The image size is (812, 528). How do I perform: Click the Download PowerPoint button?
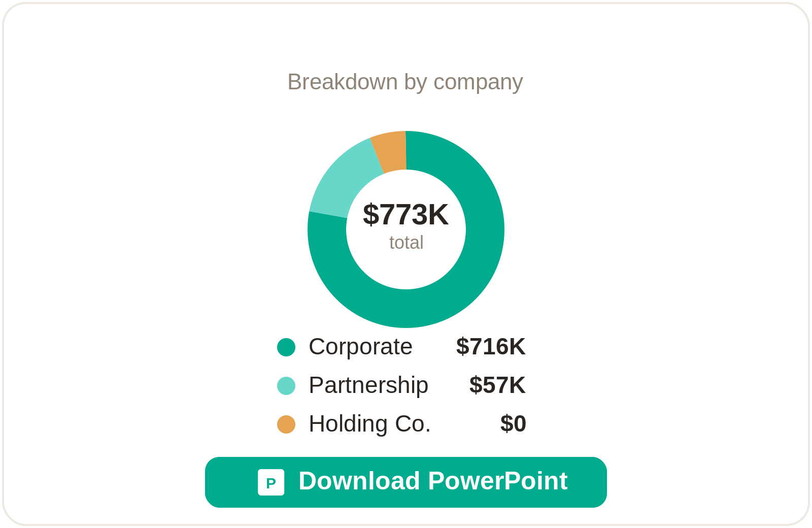[x=406, y=482]
